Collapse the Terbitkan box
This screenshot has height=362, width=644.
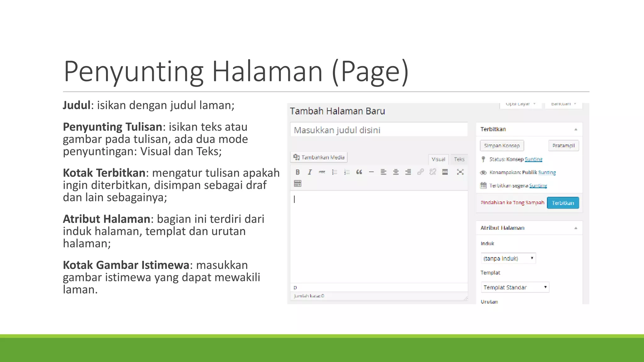pos(576,129)
